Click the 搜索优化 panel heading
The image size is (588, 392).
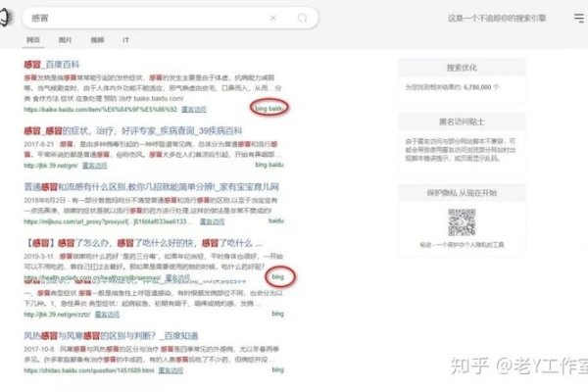point(462,68)
